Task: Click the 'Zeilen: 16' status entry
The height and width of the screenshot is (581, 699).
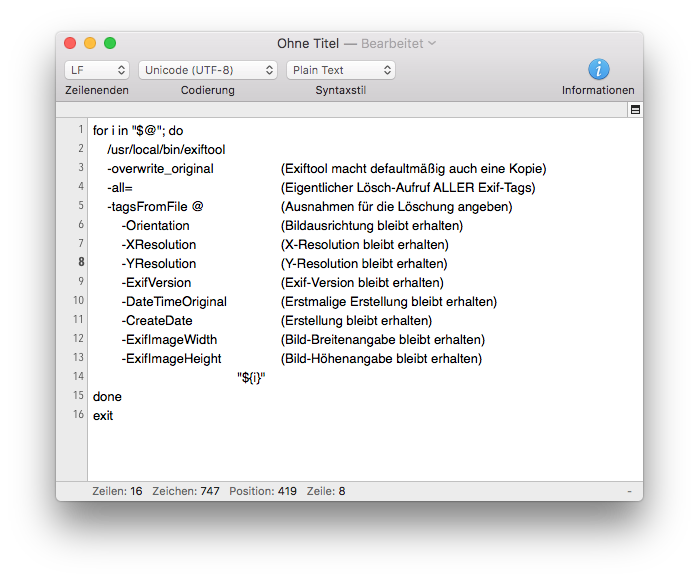Action: point(117,491)
